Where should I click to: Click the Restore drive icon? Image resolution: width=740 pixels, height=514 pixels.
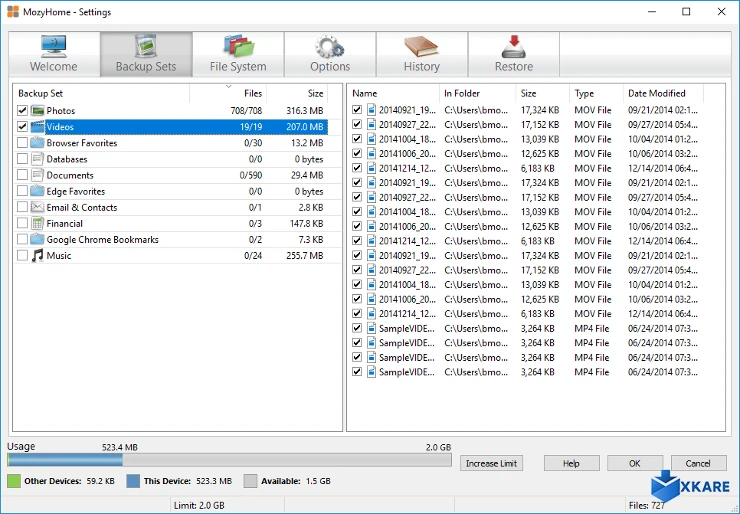pyautogui.click(x=513, y=46)
